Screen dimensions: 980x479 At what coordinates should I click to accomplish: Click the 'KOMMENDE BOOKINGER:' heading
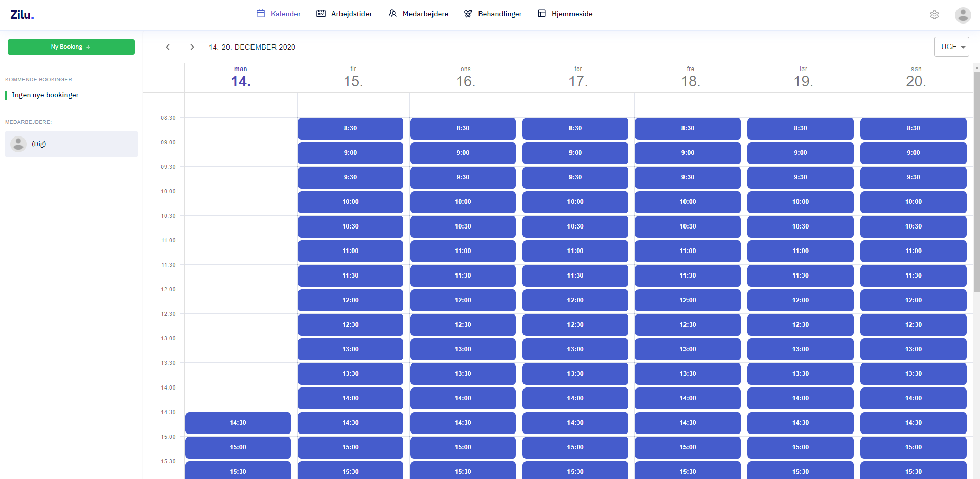tap(39, 80)
